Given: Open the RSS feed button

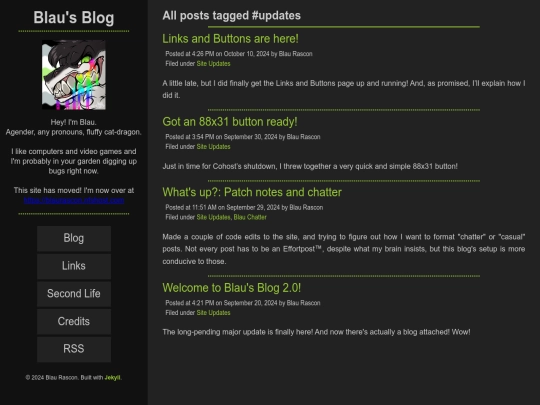Looking at the screenshot, I should point(74,349).
